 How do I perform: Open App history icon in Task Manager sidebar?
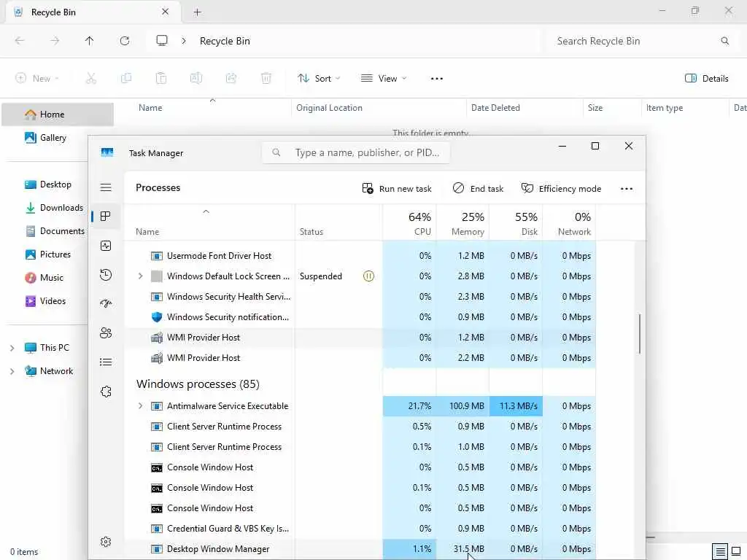[x=106, y=275]
